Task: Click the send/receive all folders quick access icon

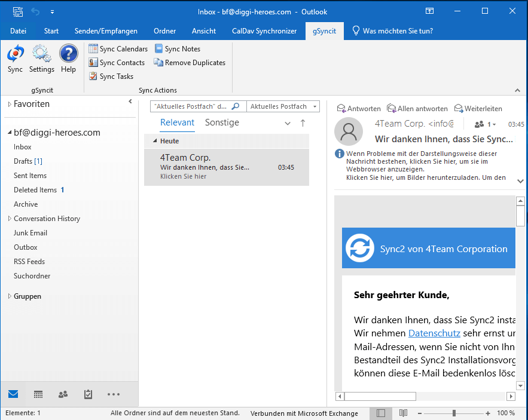Action: click(x=18, y=12)
